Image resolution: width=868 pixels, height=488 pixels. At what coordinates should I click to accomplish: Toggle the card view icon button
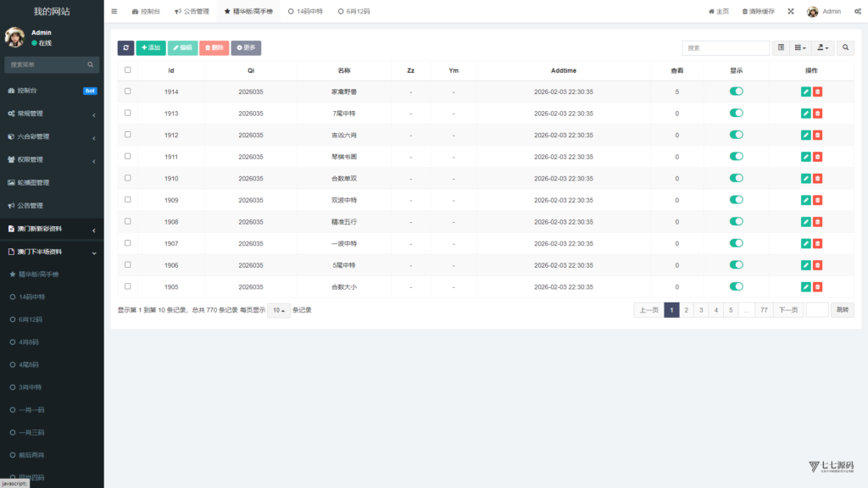coord(781,47)
